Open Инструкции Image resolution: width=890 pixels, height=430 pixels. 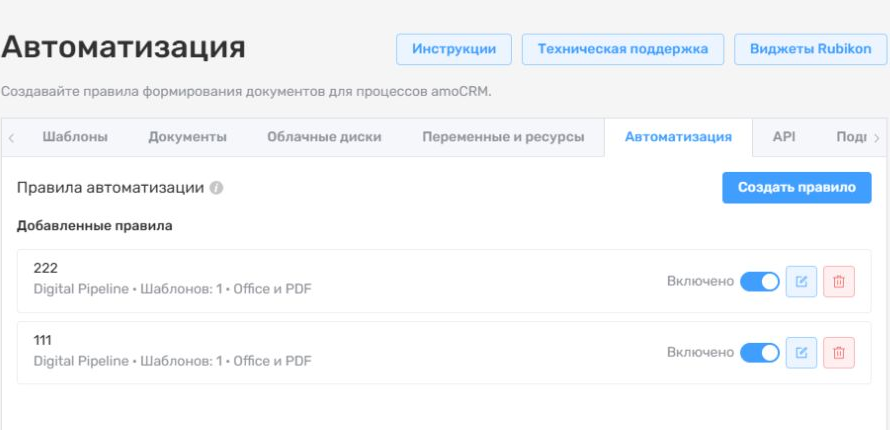[x=454, y=49]
